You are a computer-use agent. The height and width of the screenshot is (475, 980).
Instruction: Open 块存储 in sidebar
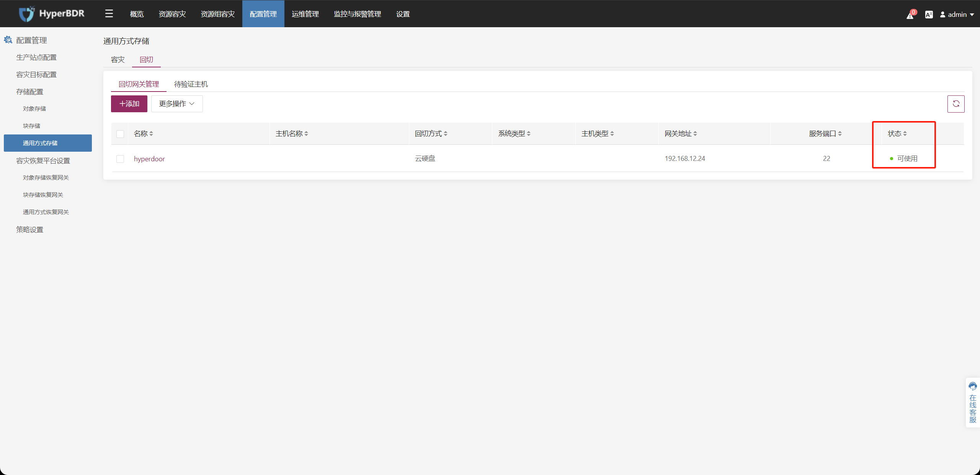tap(31, 126)
